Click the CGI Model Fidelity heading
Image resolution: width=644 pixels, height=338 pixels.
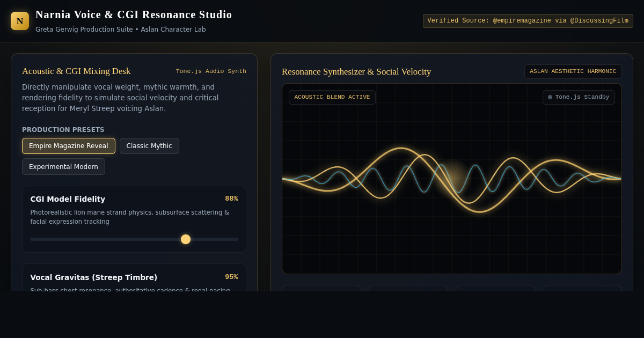(x=68, y=199)
